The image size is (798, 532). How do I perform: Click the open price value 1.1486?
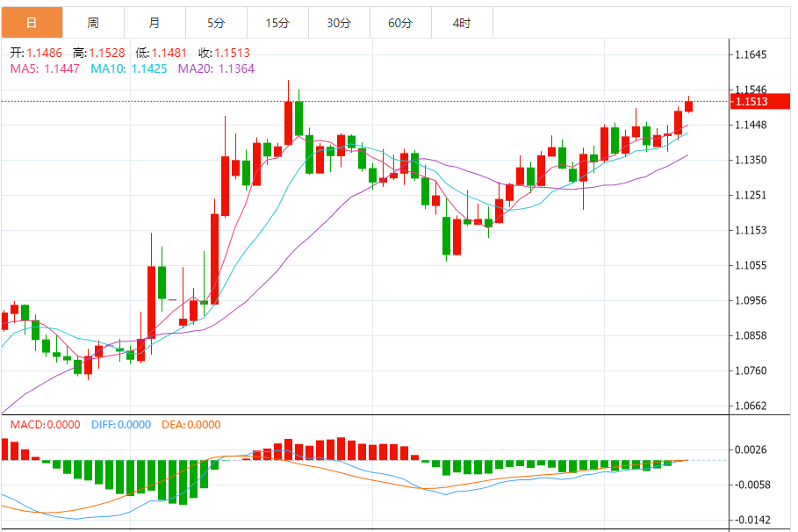coord(44,53)
